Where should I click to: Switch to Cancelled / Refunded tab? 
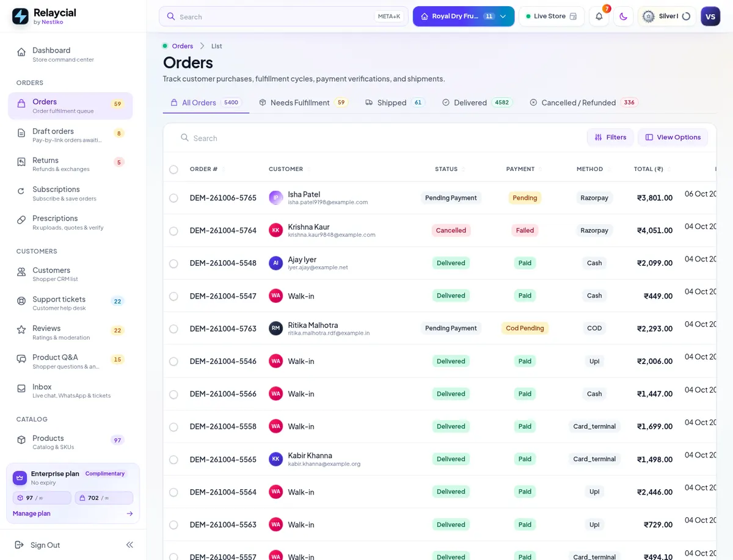pos(583,103)
